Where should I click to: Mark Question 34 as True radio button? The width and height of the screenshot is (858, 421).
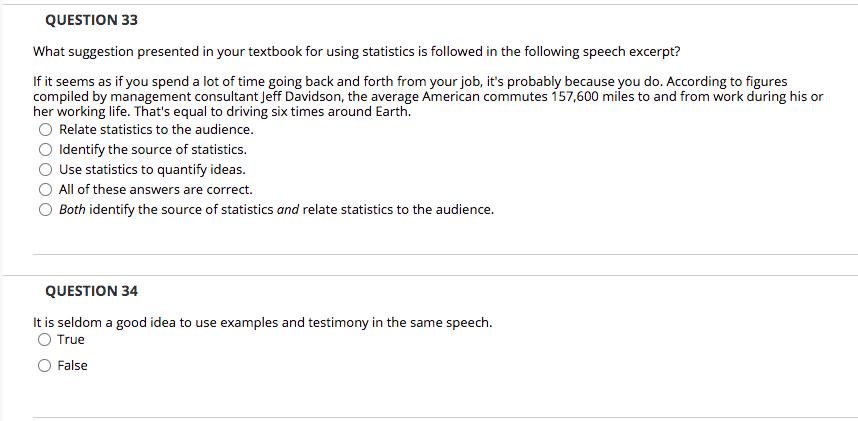tap(44, 340)
